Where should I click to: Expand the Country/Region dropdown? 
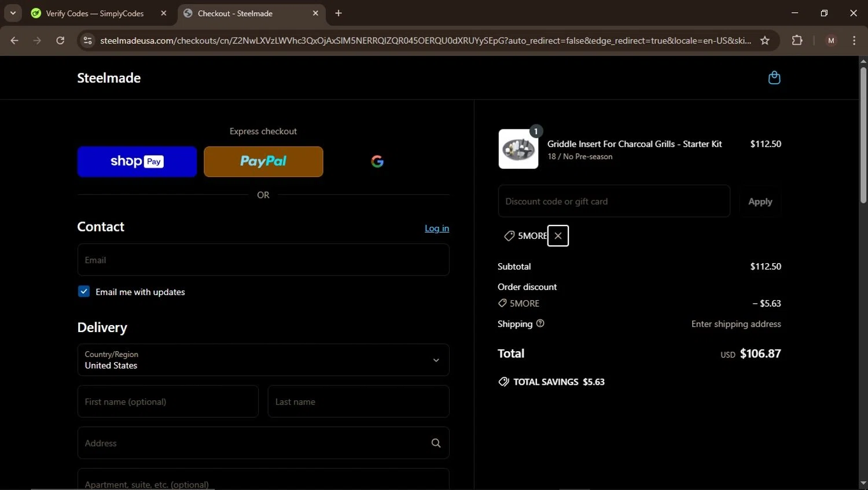tap(263, 360)
